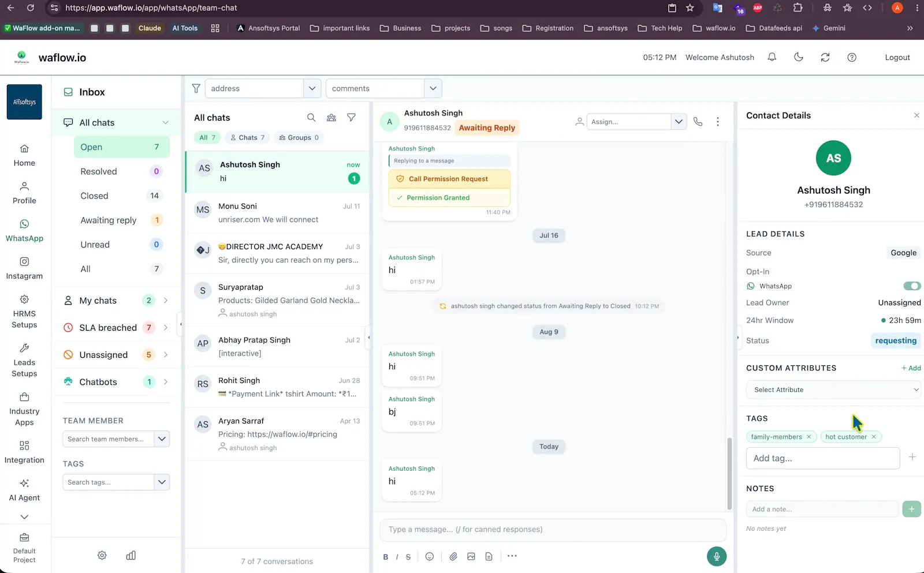Open Industry Apps in sidebar
Image resolution: width=924 pixels, height=573 pixels.
24,409
